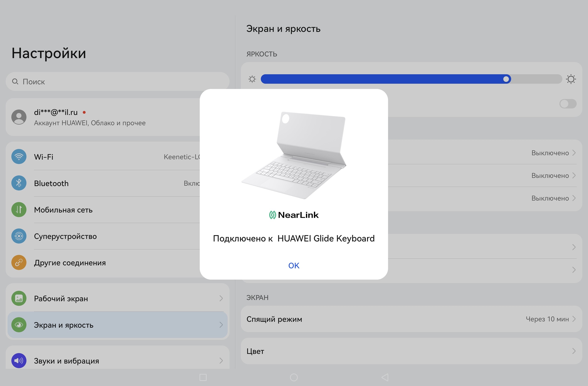The width and height of the screenshot is (588, 386).
Task: Click the Bluetooth icon in sidebar
Action: pyautogui.click(x=19, y=183)
